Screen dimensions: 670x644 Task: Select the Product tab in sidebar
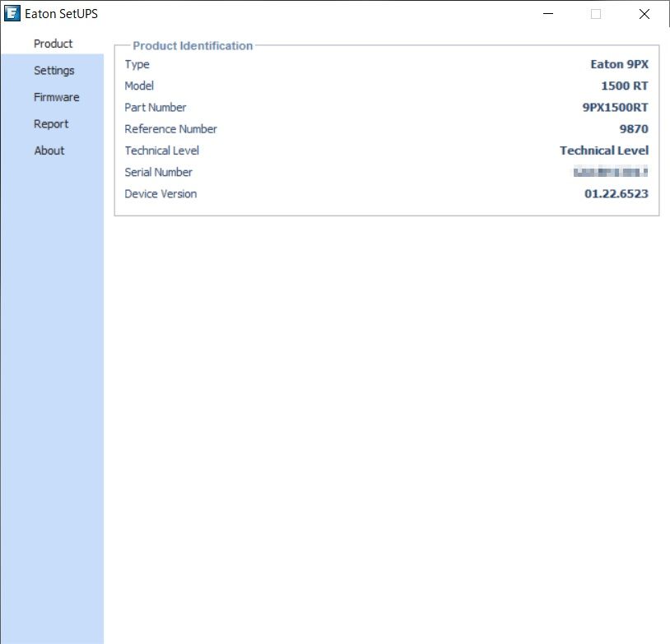pos(52,44)
